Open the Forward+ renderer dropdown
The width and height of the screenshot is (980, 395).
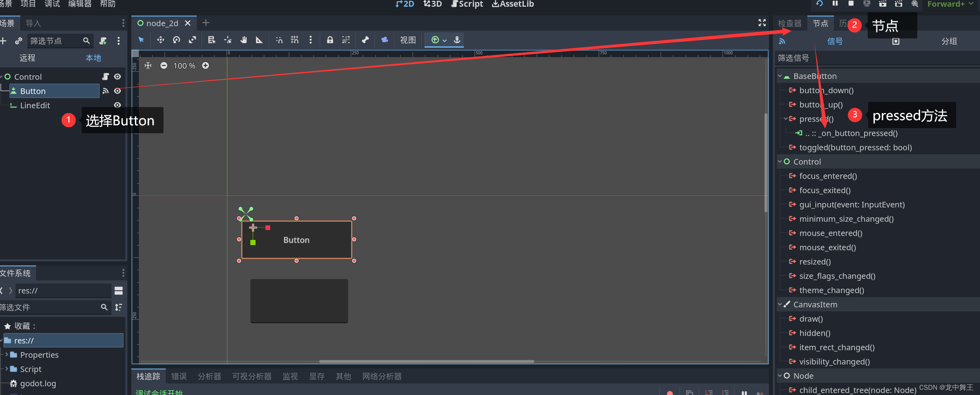point(950,4)
